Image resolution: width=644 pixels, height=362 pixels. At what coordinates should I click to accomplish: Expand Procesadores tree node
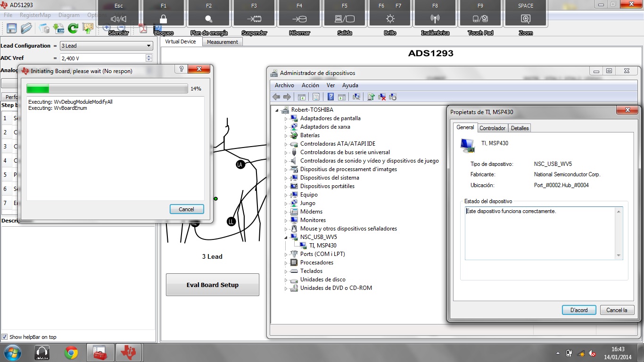click(x=286, y=263)
